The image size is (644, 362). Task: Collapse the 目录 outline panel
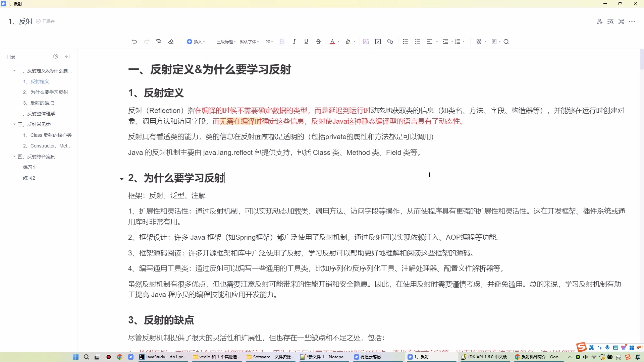[67, 56]
